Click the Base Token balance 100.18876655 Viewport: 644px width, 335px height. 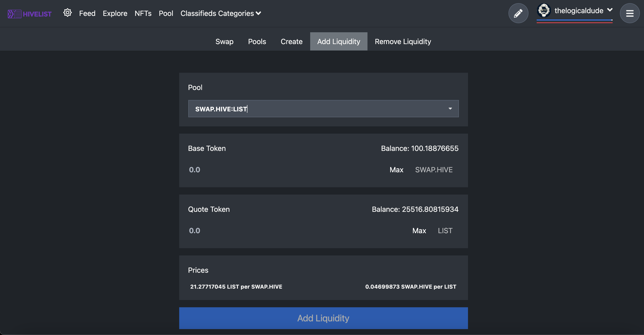click(420, 148)
